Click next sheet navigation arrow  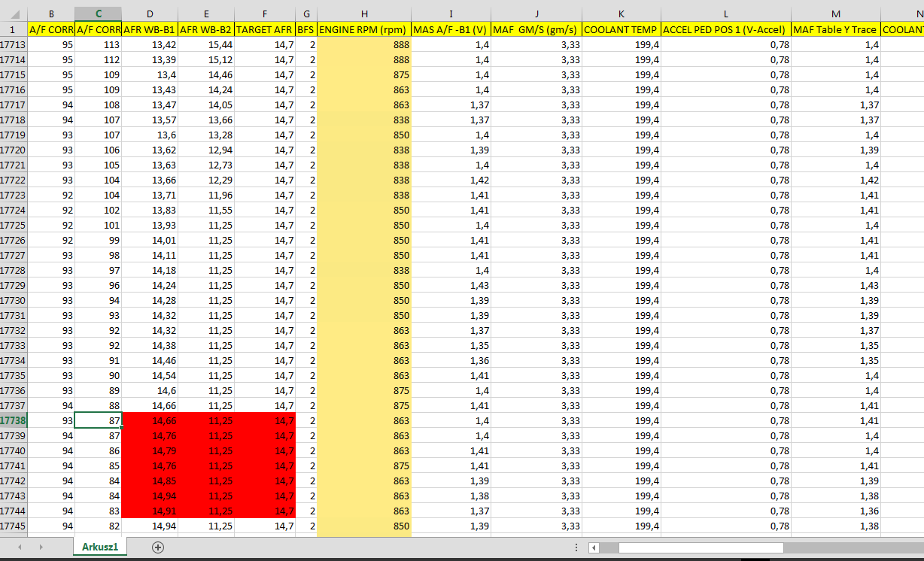click(x=41, y=547)
